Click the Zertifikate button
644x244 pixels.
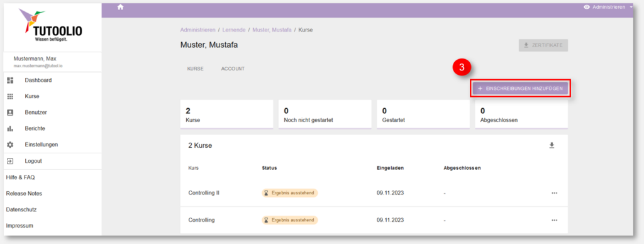[543, 45]
